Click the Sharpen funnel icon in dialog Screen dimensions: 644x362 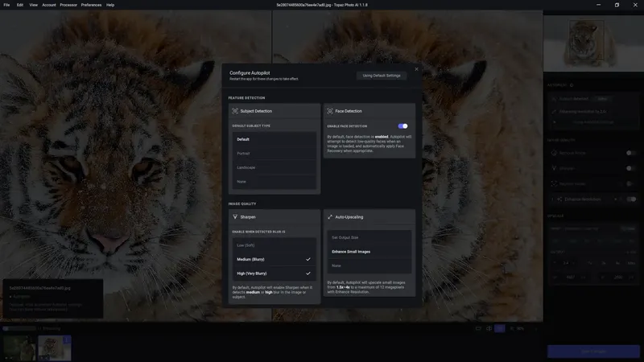click(235, 216)
